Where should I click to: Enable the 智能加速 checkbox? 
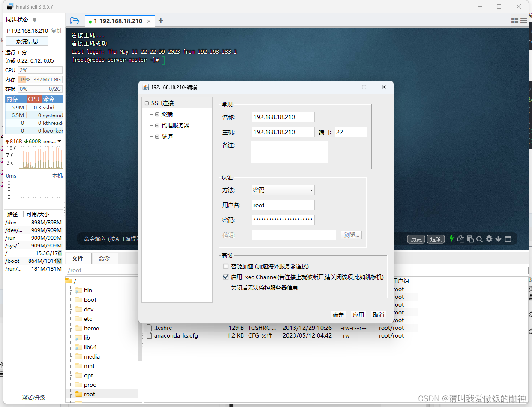[x=226, y=266]
